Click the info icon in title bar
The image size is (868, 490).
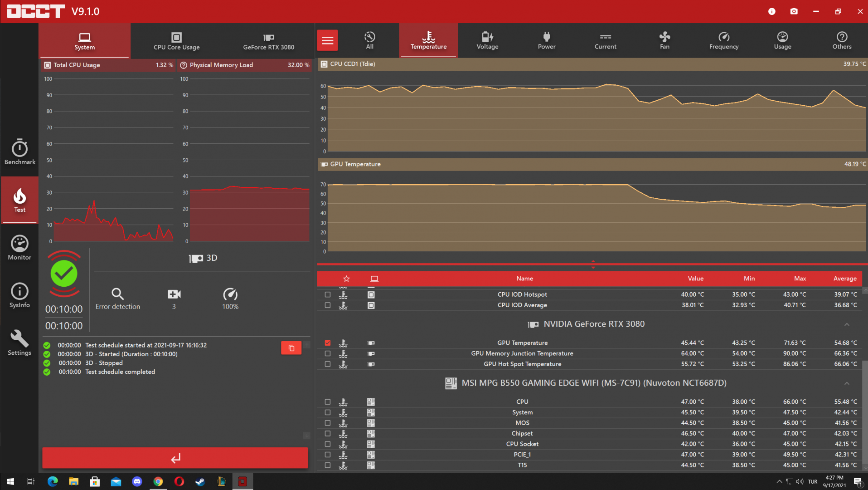tap(772, 11)
